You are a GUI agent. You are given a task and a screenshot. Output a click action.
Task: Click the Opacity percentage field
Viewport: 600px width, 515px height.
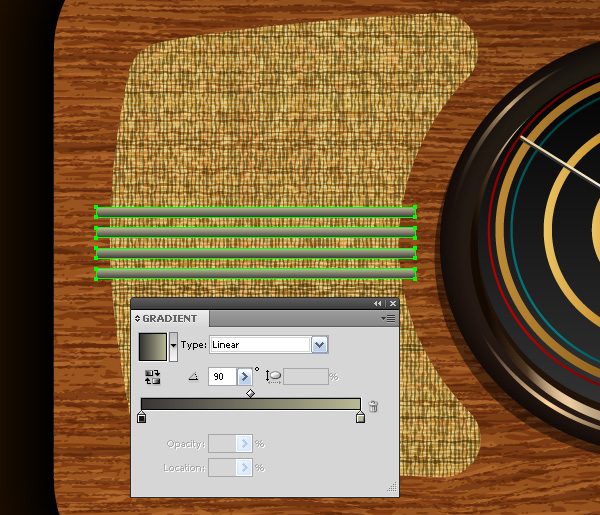(222, 444)
